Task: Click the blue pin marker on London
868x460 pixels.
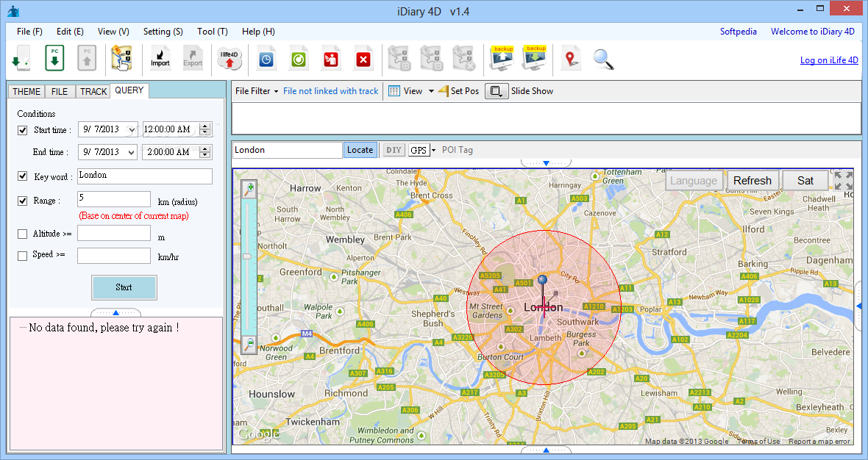Action: (x=543, y=280)
